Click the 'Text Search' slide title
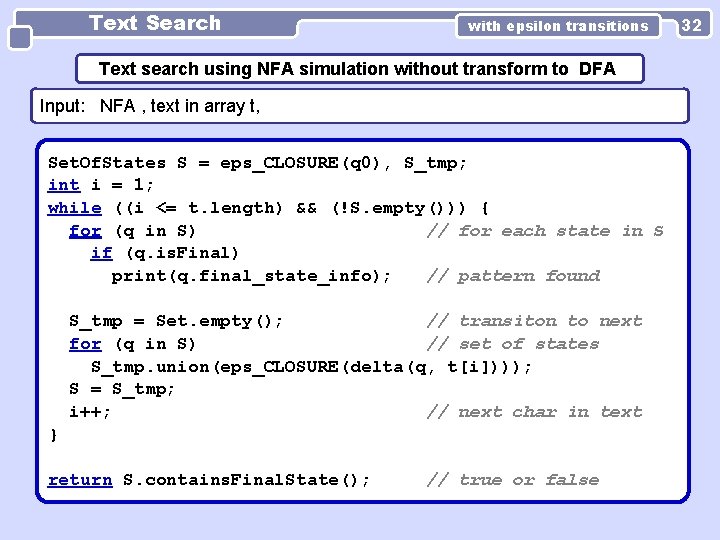Screen dimensions: 720x540 pyautogui.click(x=155, y=23)
